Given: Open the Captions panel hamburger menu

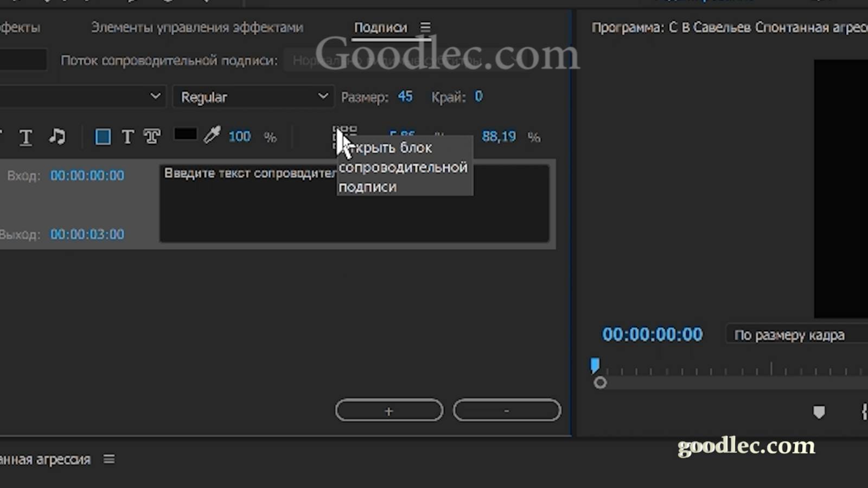Looking at the screenshot, I should coord(425,25).
